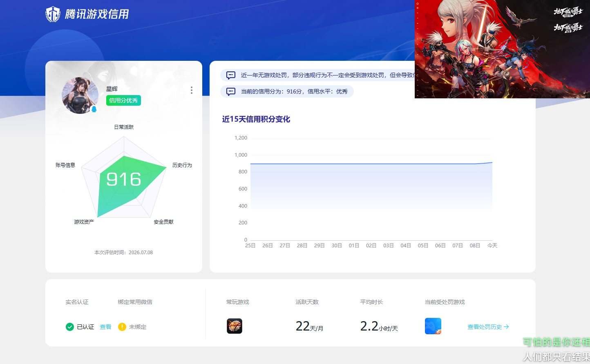Click the 信用分优秀 green badge
Screen dimensions: 590x364
tap(123, 100)
